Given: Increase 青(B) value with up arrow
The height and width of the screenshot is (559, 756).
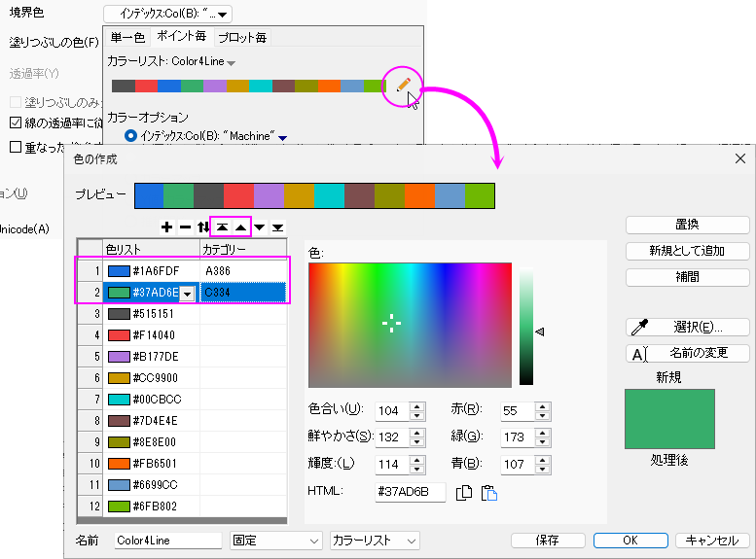Looking at the screenshot, I should 543,459.
